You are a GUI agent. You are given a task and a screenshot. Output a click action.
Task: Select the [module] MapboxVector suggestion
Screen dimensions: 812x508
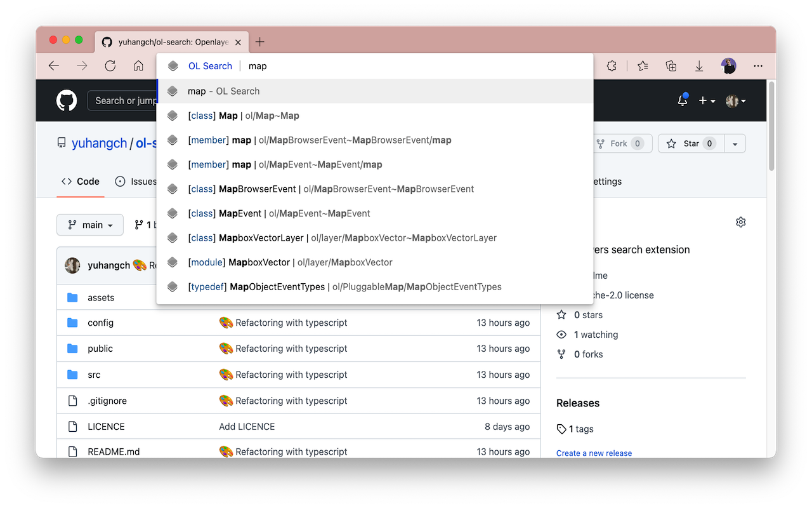coord(375,262)
